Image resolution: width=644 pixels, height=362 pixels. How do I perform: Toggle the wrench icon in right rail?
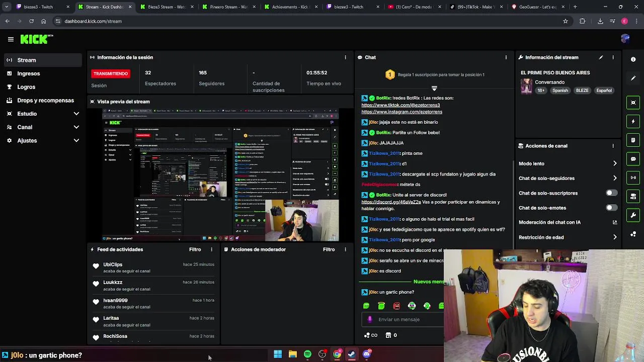633,215
